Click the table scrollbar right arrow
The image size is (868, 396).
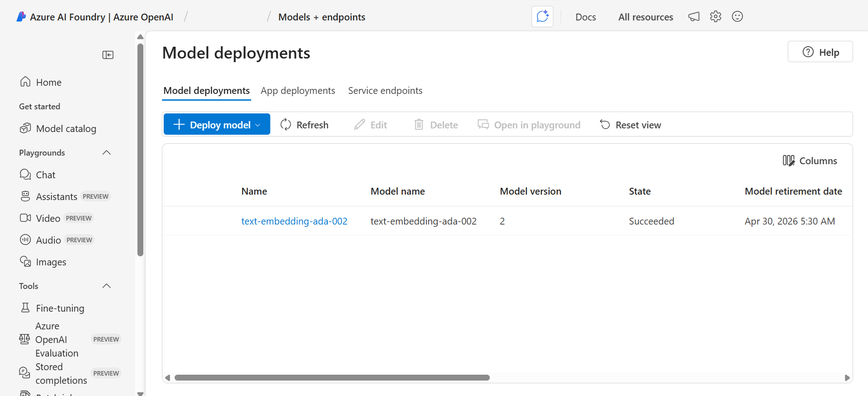pos(847,377)
